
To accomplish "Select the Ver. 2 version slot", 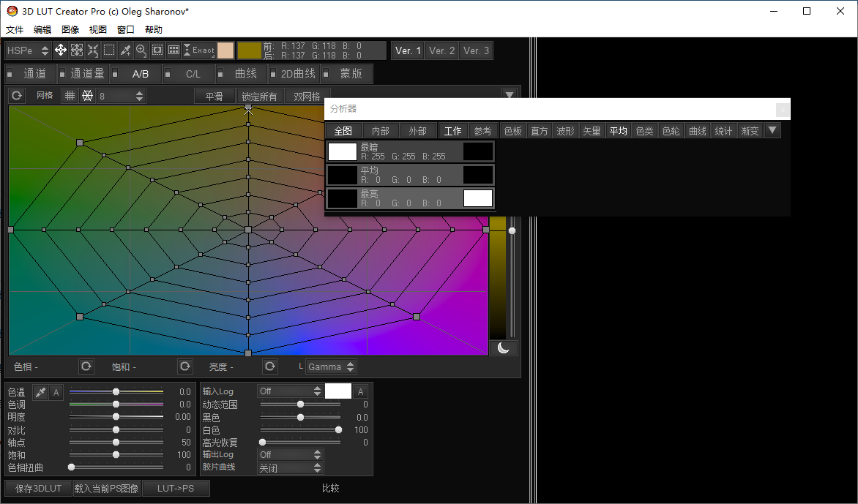I will pos(441,50).
